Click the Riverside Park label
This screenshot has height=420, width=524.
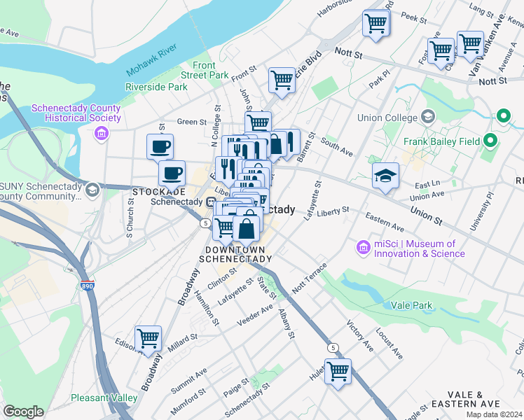pos(156,87)
